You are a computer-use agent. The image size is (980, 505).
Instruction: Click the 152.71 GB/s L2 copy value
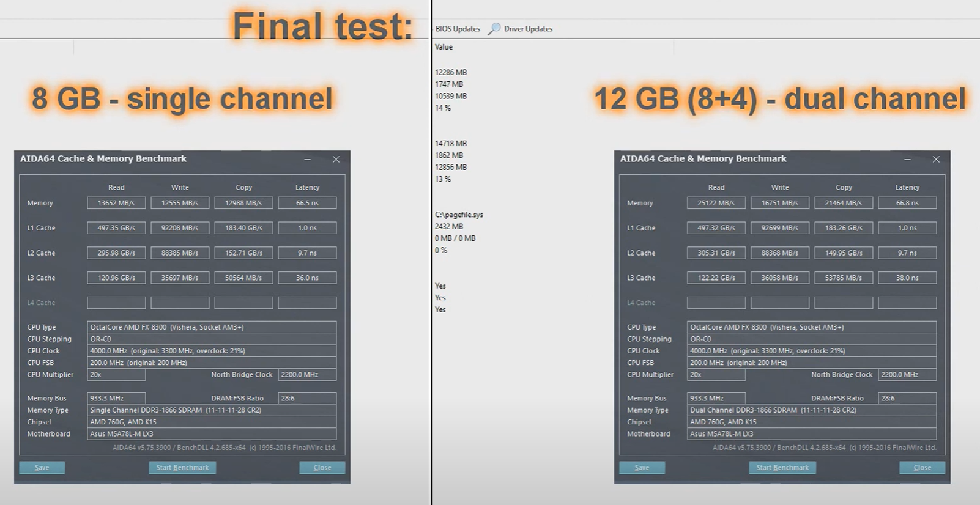(243, 253)
